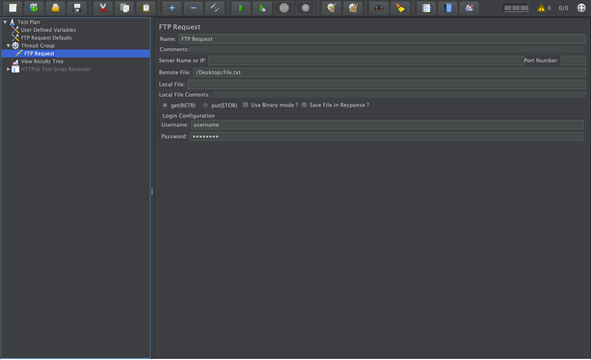Select the get(RETR) radio button
This screenshot has height=360, width=591.
coord(165,105)
